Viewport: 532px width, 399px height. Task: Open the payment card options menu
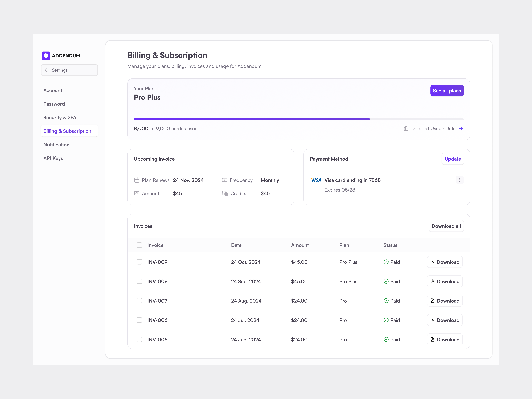coord(460,180)
